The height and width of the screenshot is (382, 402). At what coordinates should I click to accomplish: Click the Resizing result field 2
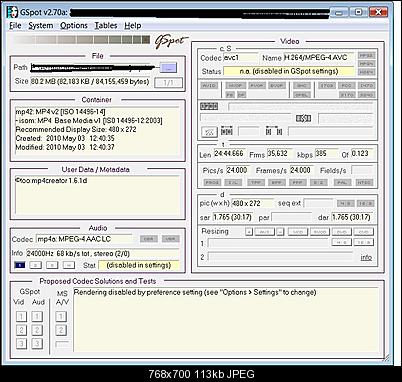pyautogui.click(x=281, y=257)
